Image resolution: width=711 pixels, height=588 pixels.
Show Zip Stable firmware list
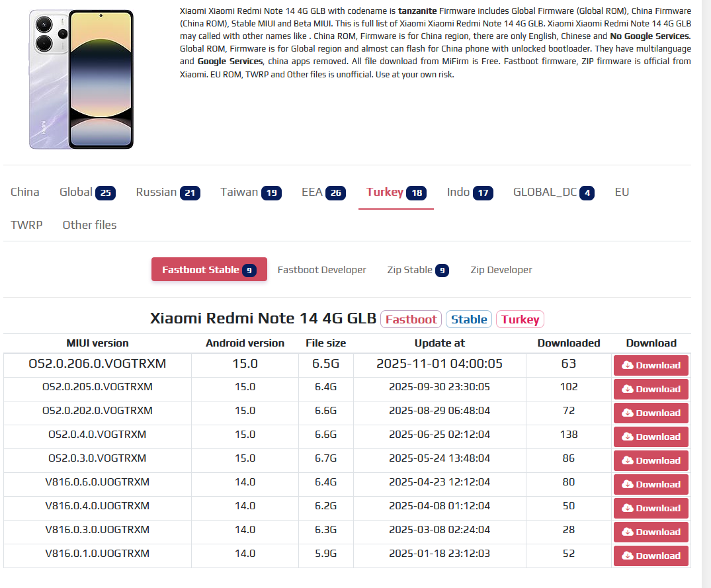417,270
